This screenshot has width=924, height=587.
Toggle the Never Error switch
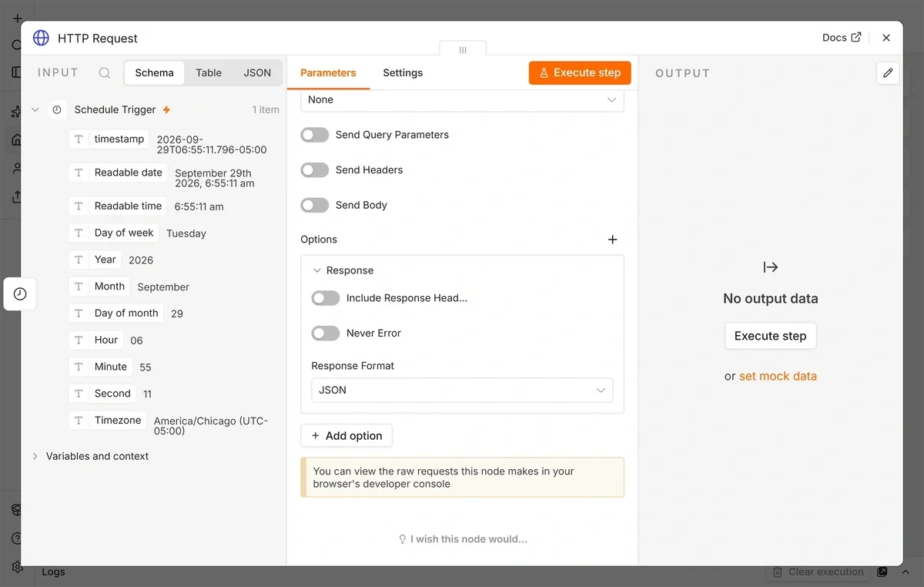tap(325, 334)
